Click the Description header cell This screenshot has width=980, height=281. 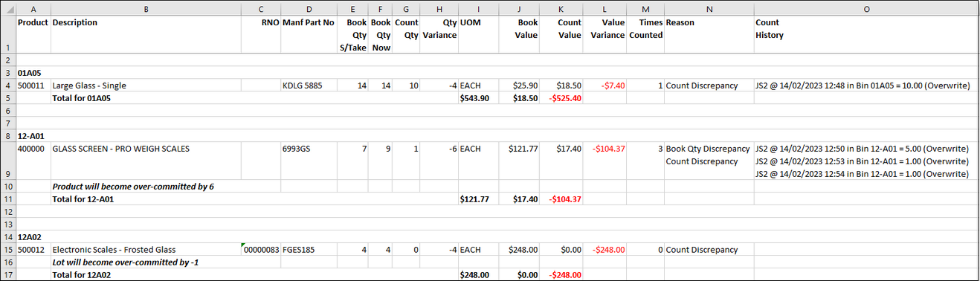tap(146, 35)
